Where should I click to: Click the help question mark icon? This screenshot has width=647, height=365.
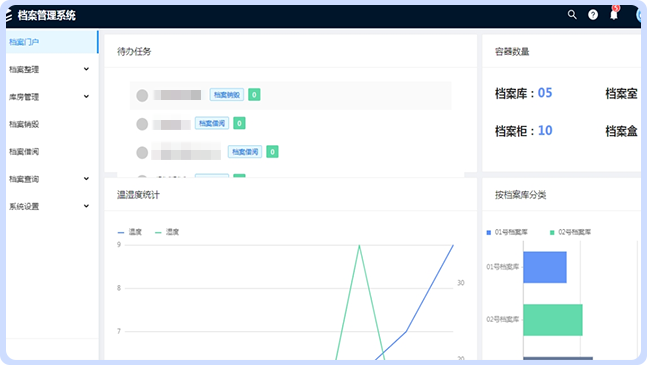click(x=593, y=15)
